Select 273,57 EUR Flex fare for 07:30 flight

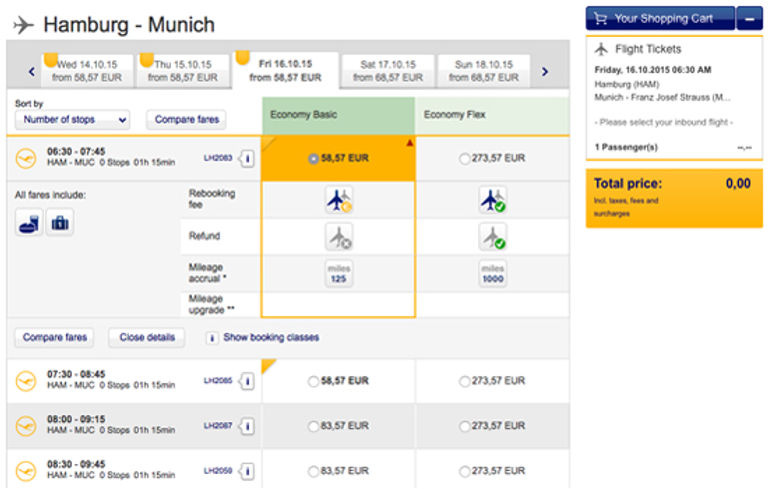click(x=464, y=381)
